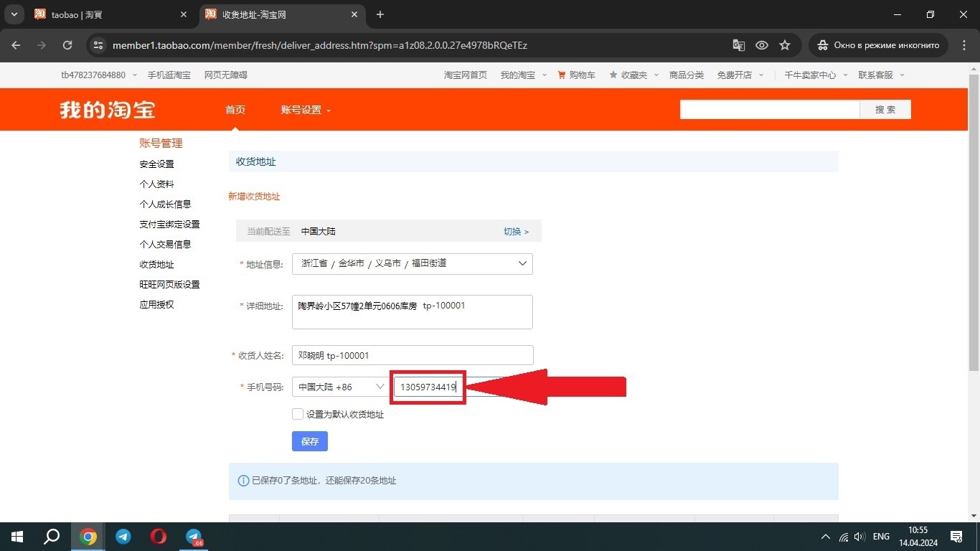Open 支付宝绑定设置 in sidebar
The image size is (980, 551).
coord(169,225)
